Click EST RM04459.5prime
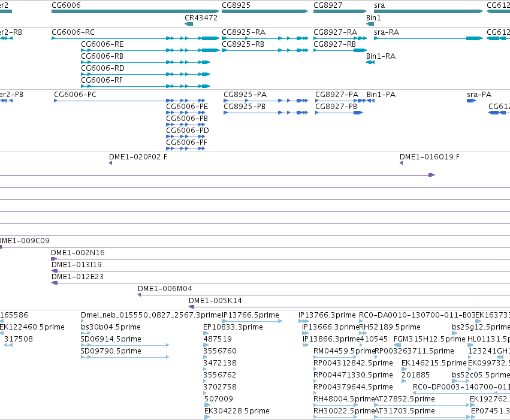 pos(345,352)
